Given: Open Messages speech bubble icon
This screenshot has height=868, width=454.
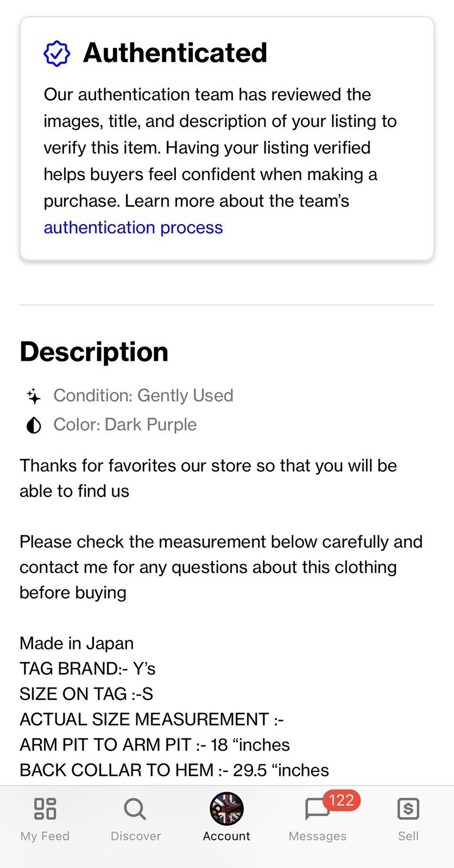Looking at the screenshot, I should [317, 809].
